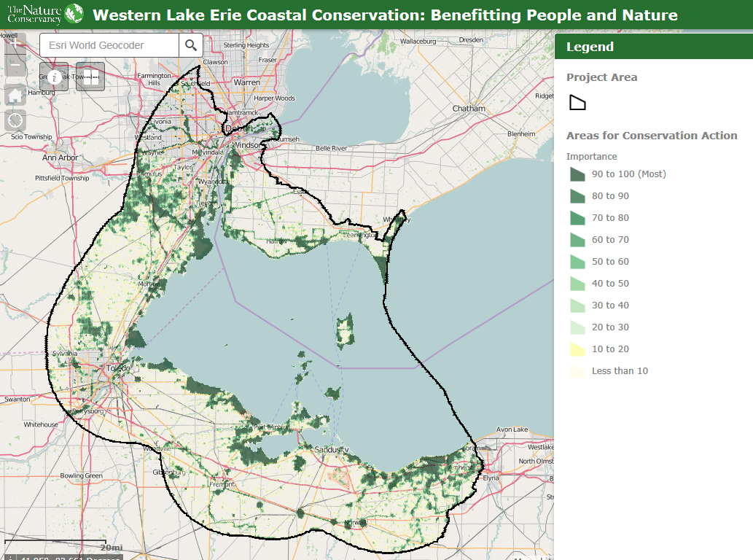Click the Toledo city label
Viewport: 753px width, 560px height.
coord(117,368)
